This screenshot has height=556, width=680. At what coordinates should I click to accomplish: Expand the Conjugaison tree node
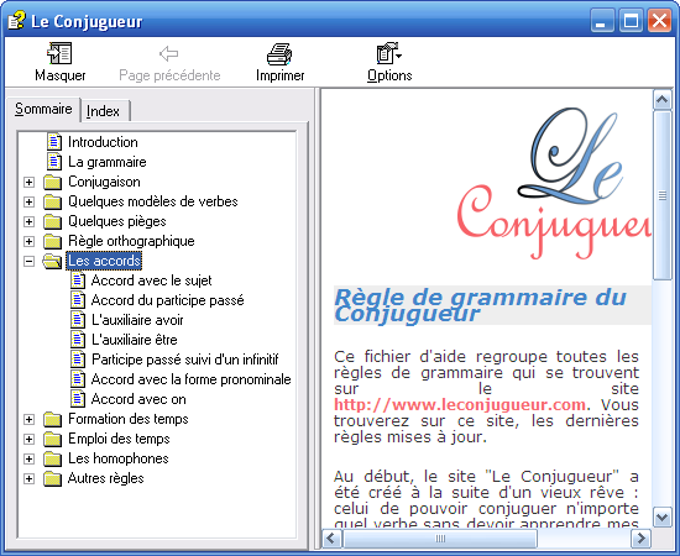click(29, 182)
